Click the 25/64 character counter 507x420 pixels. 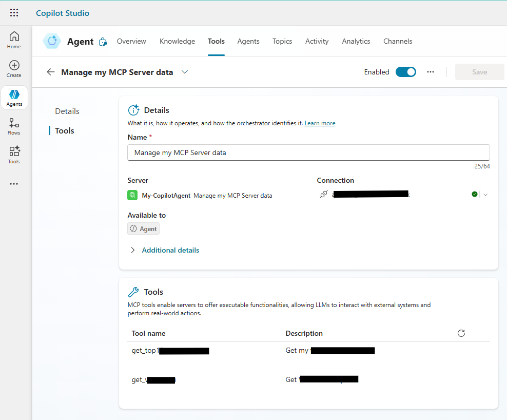coord(482,166)
